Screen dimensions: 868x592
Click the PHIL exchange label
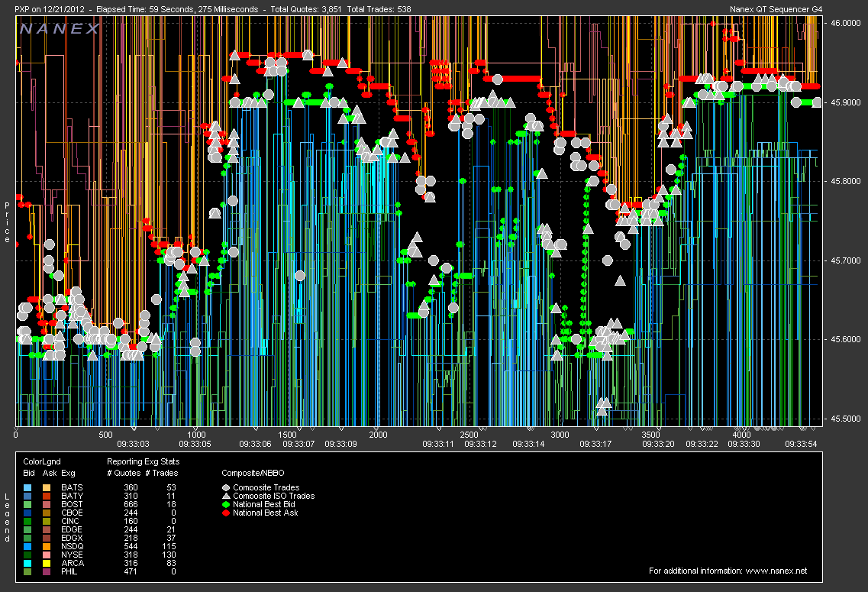click(69, 571)
